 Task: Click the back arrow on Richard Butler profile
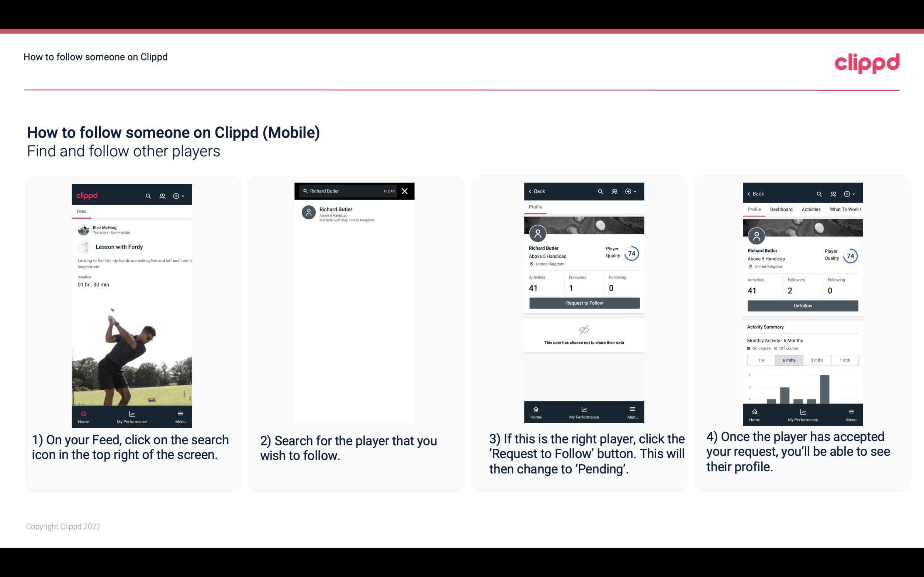(532, 191)
